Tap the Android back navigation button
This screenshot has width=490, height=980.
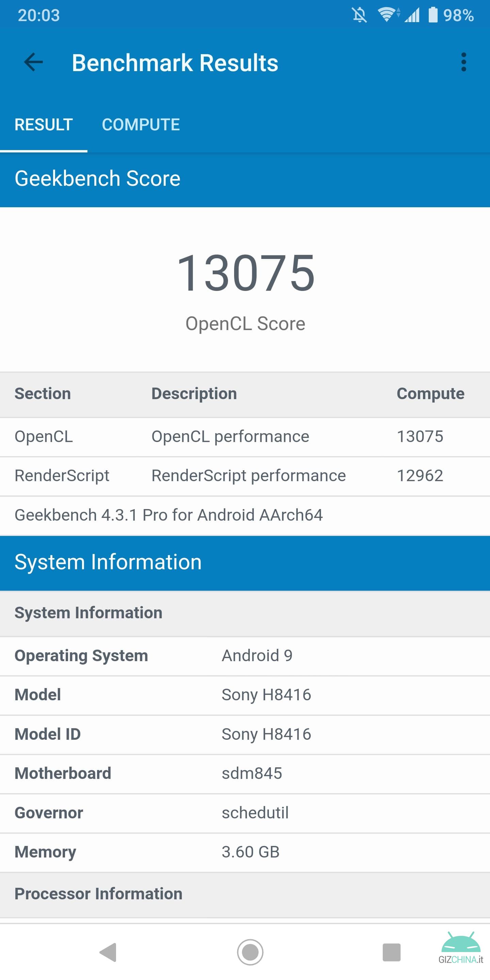[x=108, y=952]
